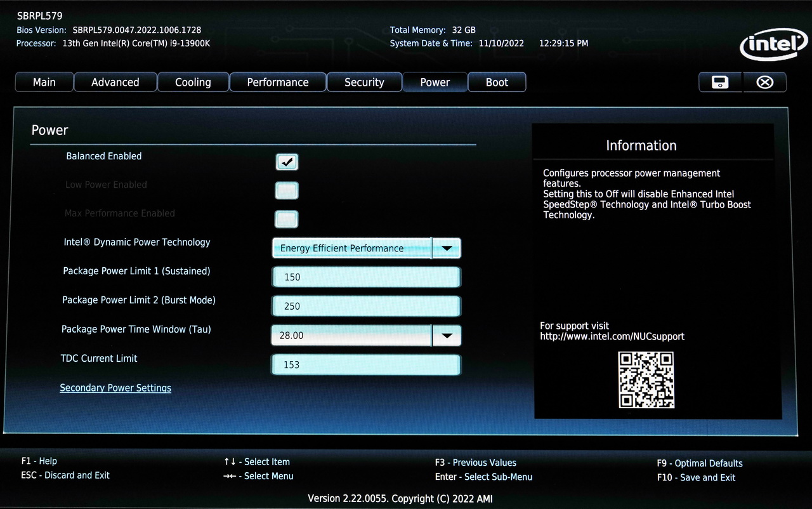The image size is (812, 509).
Task: Click the Package Power Limit 2 (Burst Mode) label
Action: pos(139,300)
